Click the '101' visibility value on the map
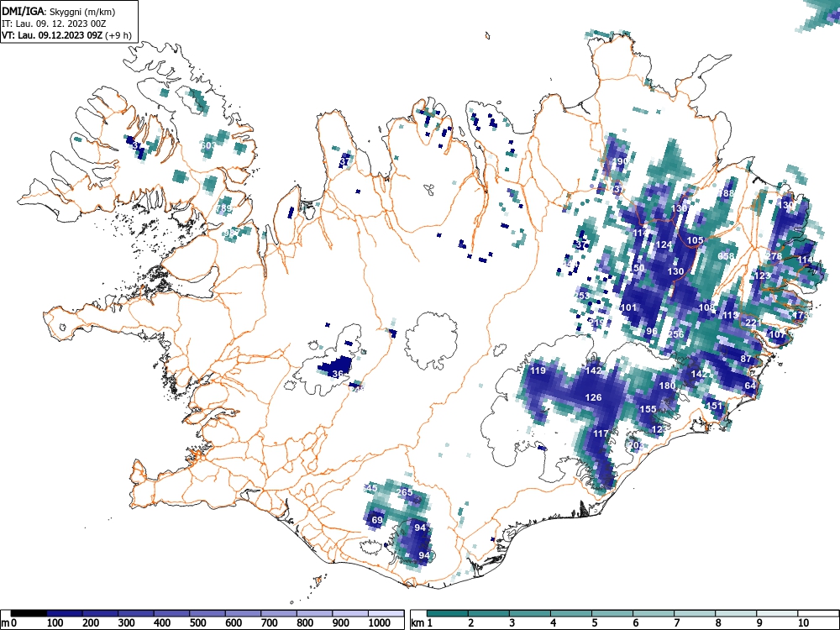840x630 pixels. point(628,307)
